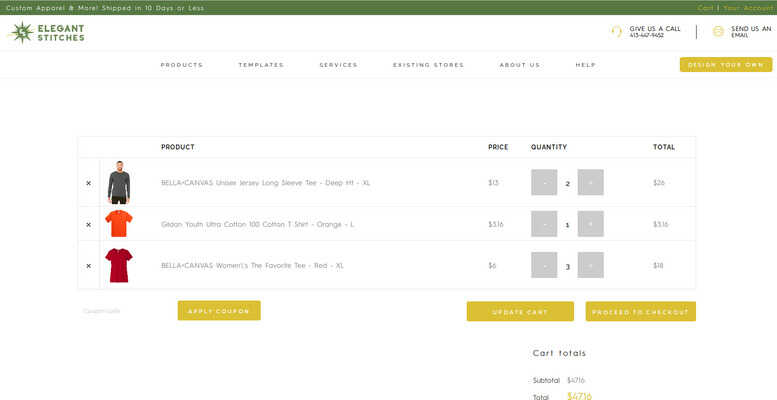Click the PRODUCT column header

pyautogui.click(x=178, y=147)
